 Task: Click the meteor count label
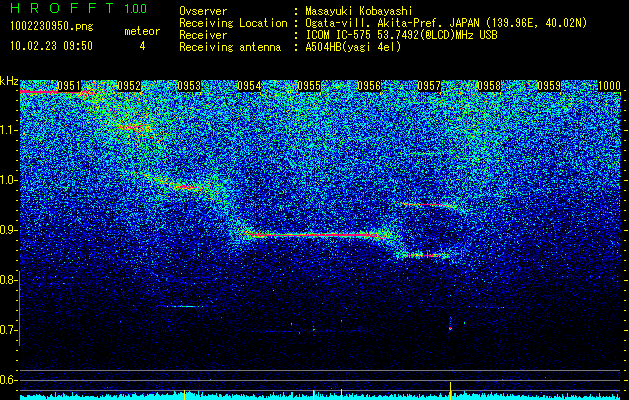142,31
